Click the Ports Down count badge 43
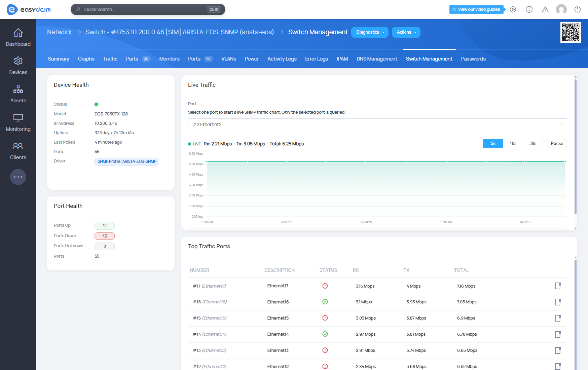Image resolution: width=588 pixels, height=370 pixels. [x=105, y=236]
